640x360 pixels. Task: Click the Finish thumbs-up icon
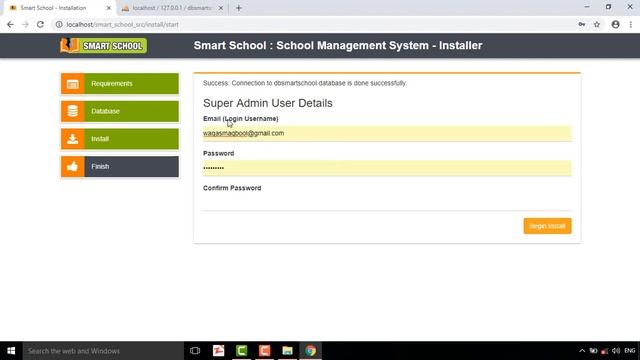[73, 167]
